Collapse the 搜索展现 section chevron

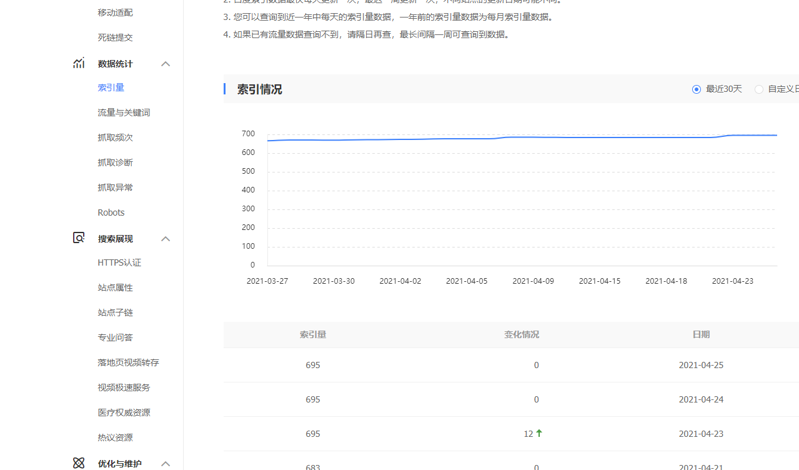(x=165, y=239)
